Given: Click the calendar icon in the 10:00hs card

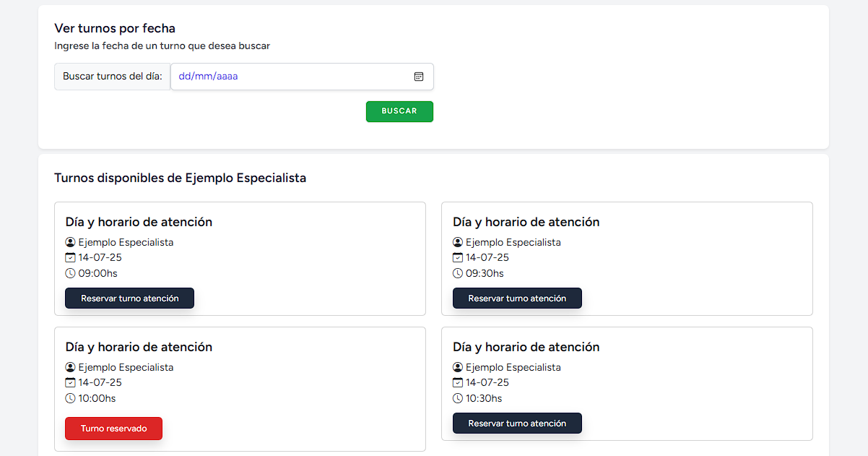Looking at the screenshot, I should [71, 383].
